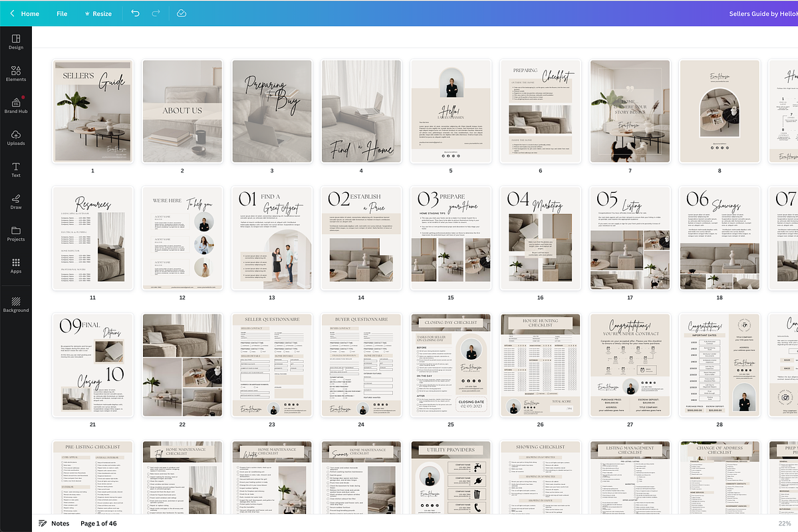Select page 21 Final Details thumbnail
The height and width of the screenshot is (532, 798).
[x=92, y=365]
